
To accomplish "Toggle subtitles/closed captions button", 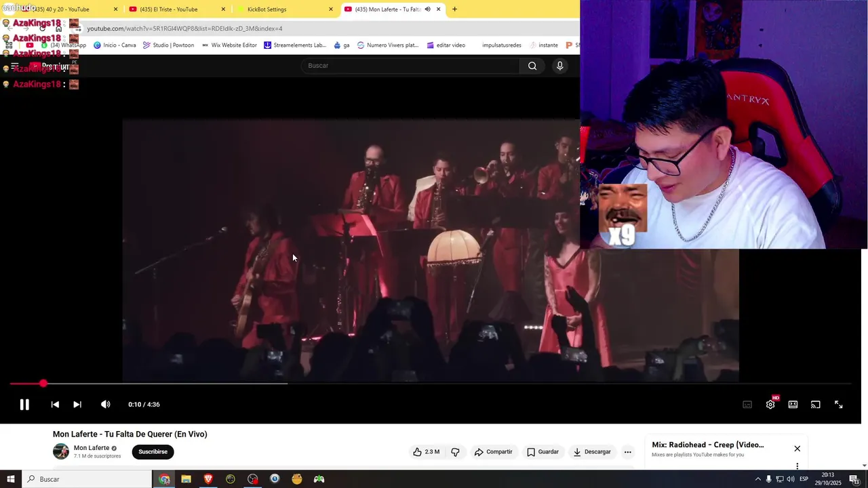I will 747,405.
